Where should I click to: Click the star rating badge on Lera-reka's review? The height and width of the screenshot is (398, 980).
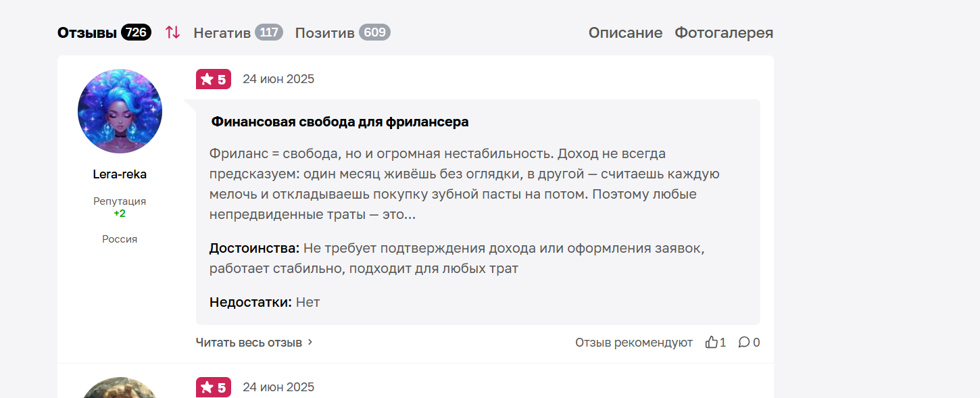tap(214, 79)
